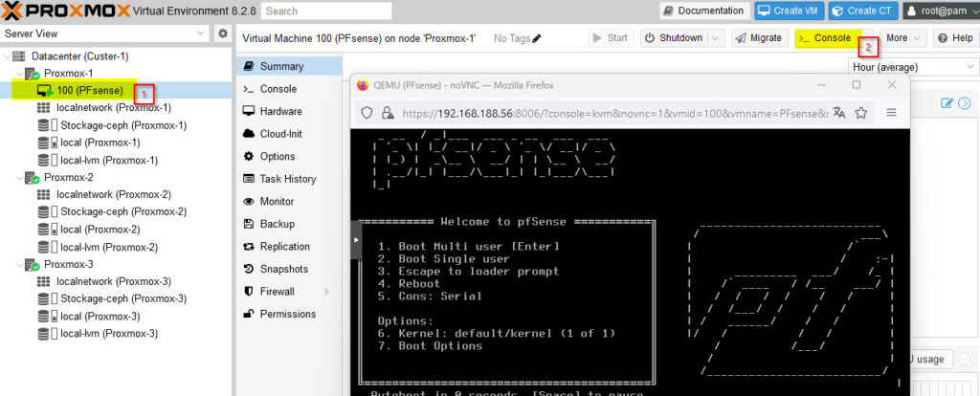Screen dimensions: 980x396
Task: Select VM 100 (PFsense) in tree
Action: pos(90,91)
